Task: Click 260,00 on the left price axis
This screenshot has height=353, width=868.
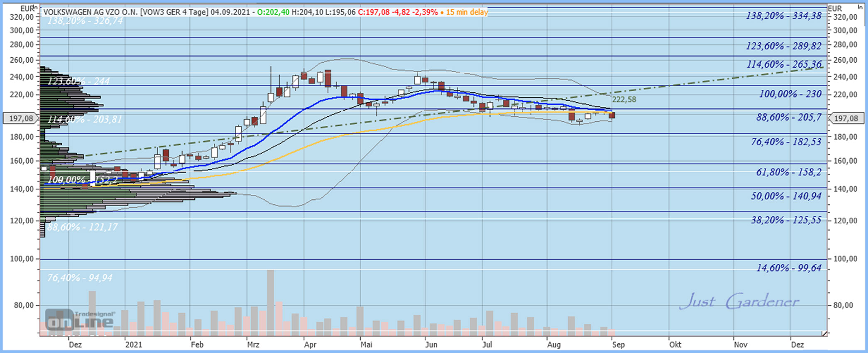Action: [22, 60]
